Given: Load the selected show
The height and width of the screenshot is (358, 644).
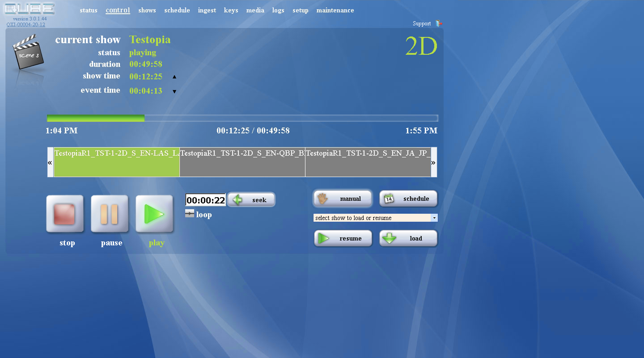Looking at the screenshot, I should [x=408, y=239].
